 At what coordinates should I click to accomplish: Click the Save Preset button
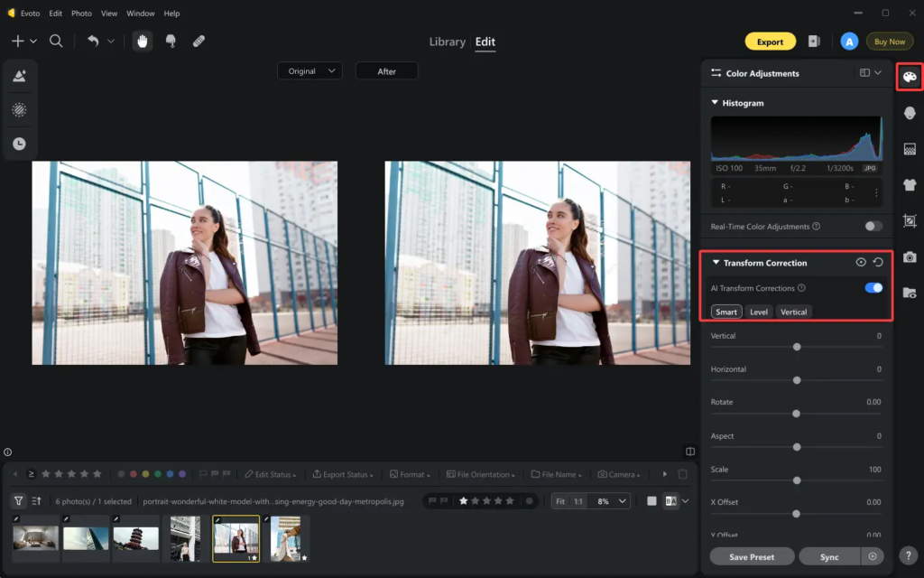tap(752, 557)
